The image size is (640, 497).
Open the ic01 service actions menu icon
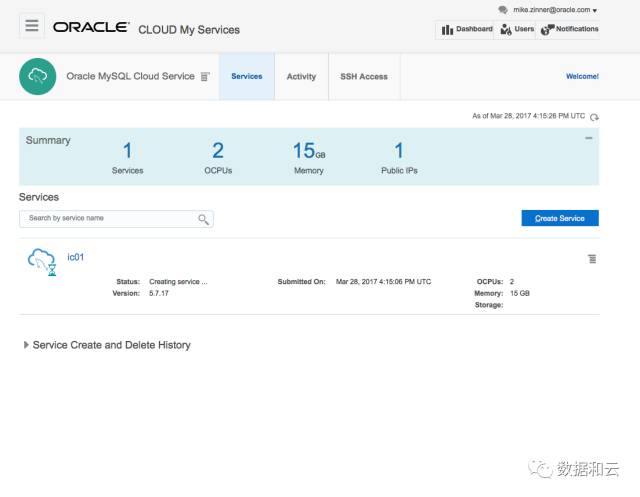[592, 259]
